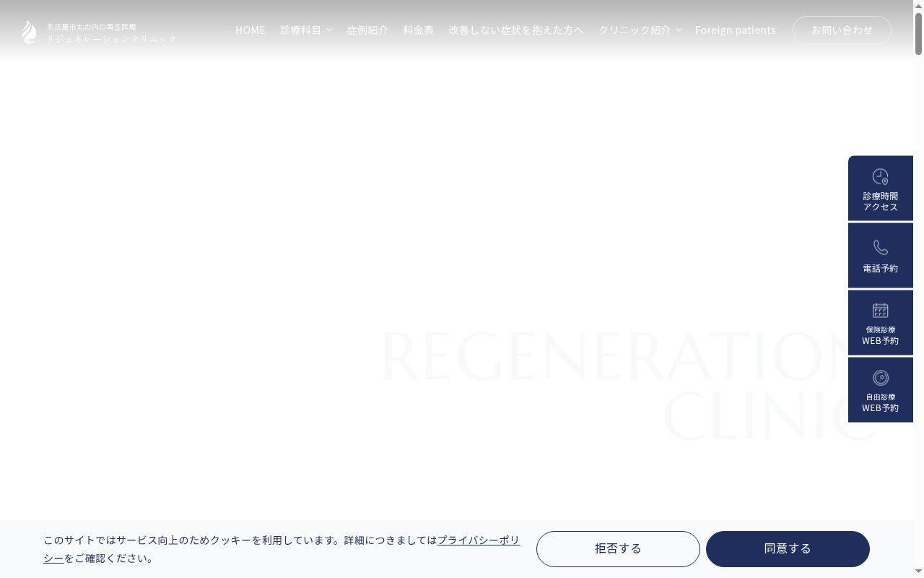Click the circular icon for 自由診療 WEB予約
924x578 pixels.
(x=881, y=378)
